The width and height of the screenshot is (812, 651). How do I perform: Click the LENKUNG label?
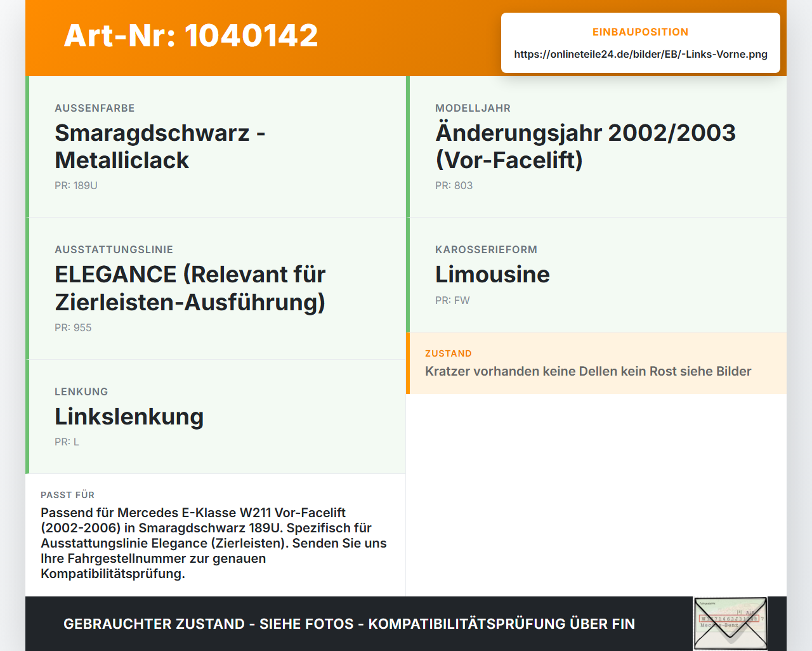coord(81,391)
